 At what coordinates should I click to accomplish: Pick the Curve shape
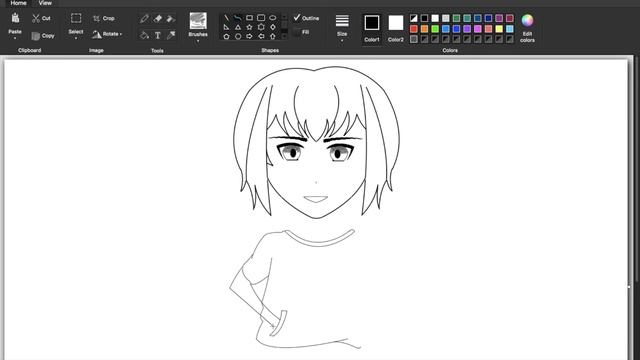pyautogui.click(x=238, y=18)
